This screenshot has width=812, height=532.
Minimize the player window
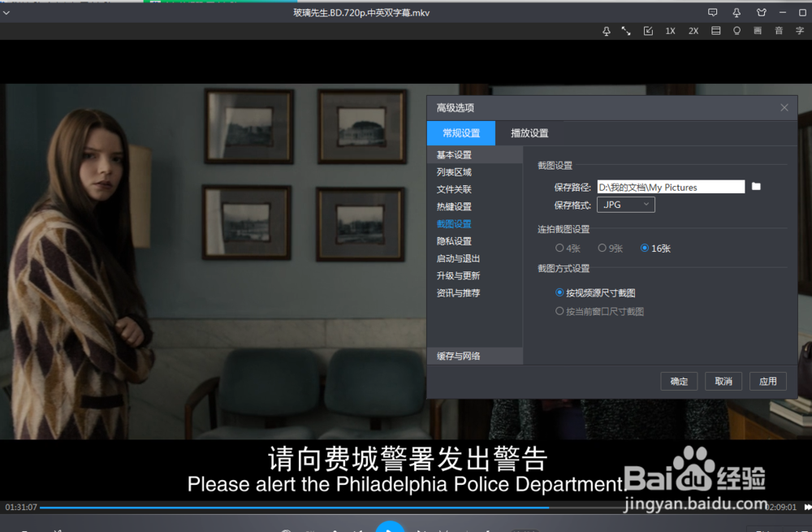[x=783, y=12]
